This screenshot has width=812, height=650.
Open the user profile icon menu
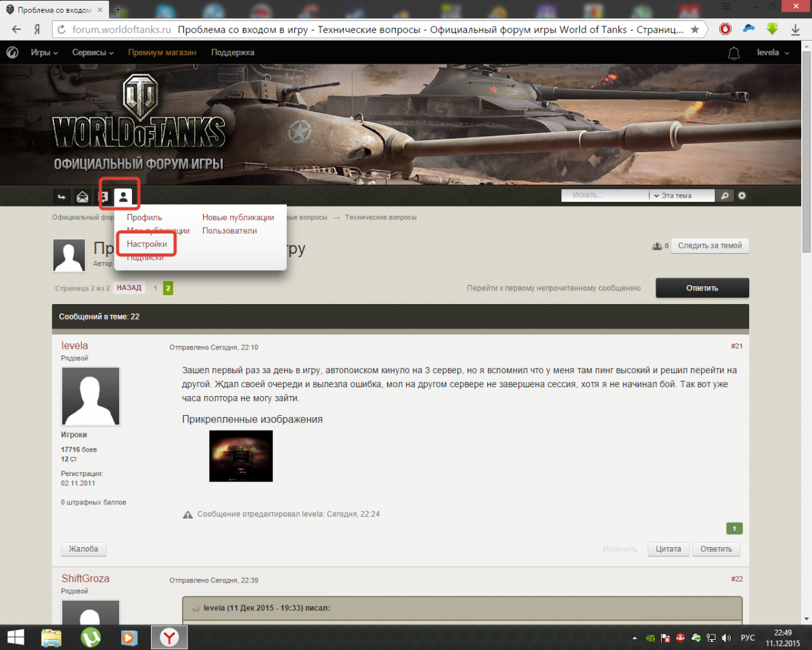[x=123, y=196]
